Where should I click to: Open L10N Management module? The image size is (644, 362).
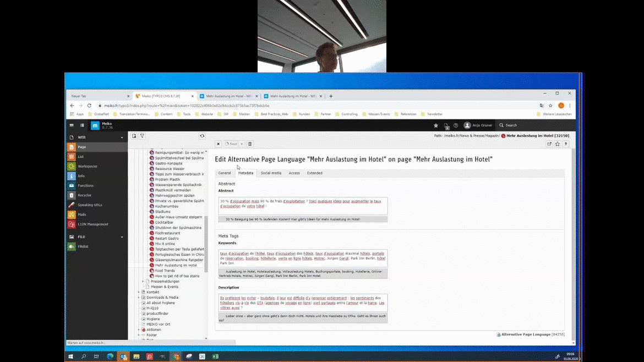(92, 224)
